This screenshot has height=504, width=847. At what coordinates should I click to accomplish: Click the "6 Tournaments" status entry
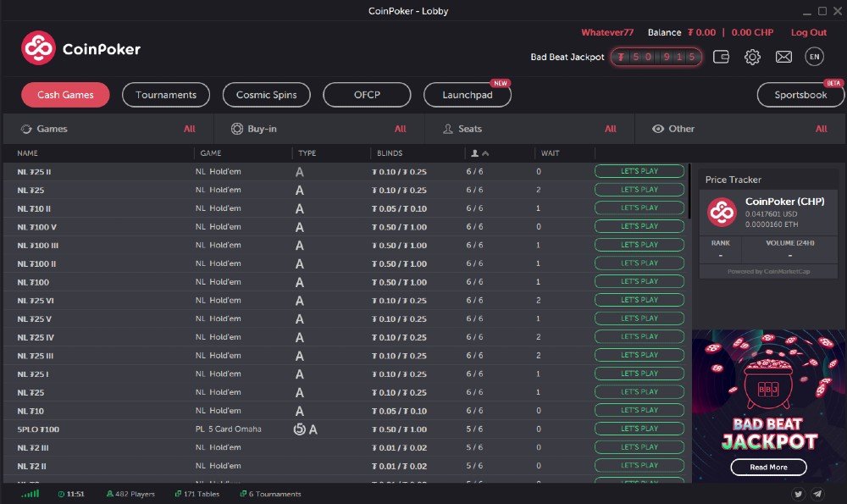[x=271, y=494]
